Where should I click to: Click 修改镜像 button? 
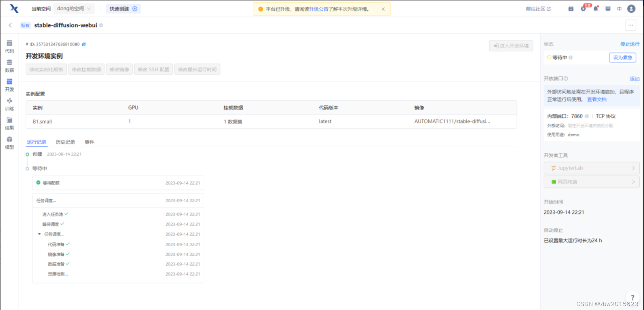[x=119, y=69]
